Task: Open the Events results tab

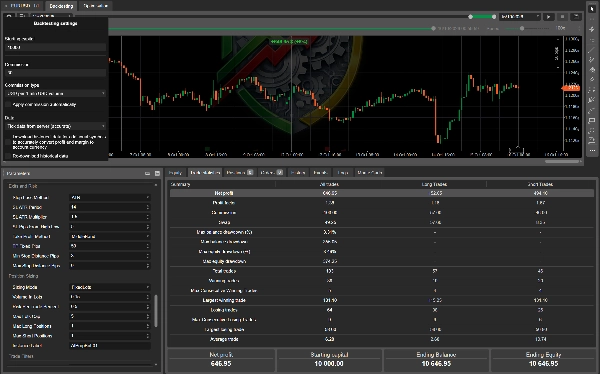Action: (x=320, y=173)
